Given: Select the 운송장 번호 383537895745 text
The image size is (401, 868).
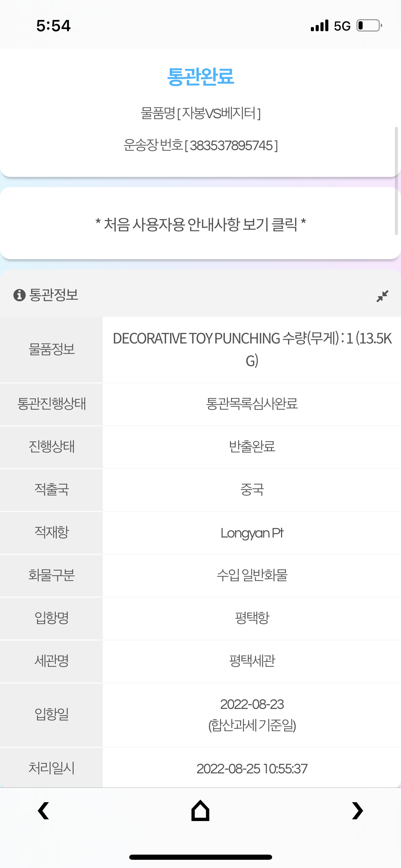Looking at the screenshot, I should click(x=200, y=145).
